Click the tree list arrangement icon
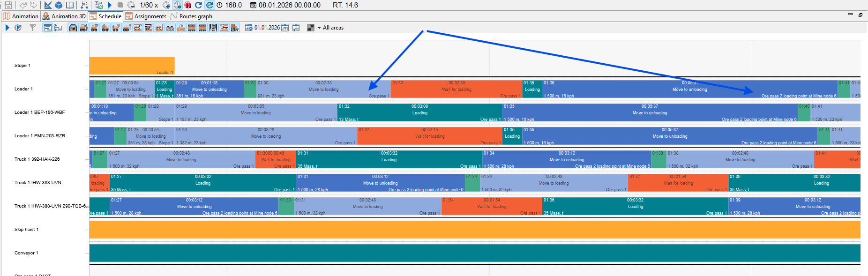868x276 pixels. [x=58, y=28]
